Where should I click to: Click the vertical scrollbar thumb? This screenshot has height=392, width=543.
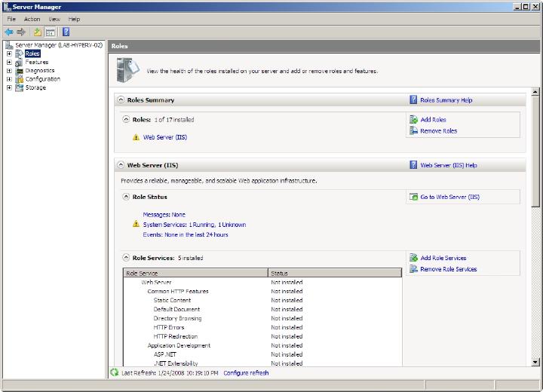(535, 152)
